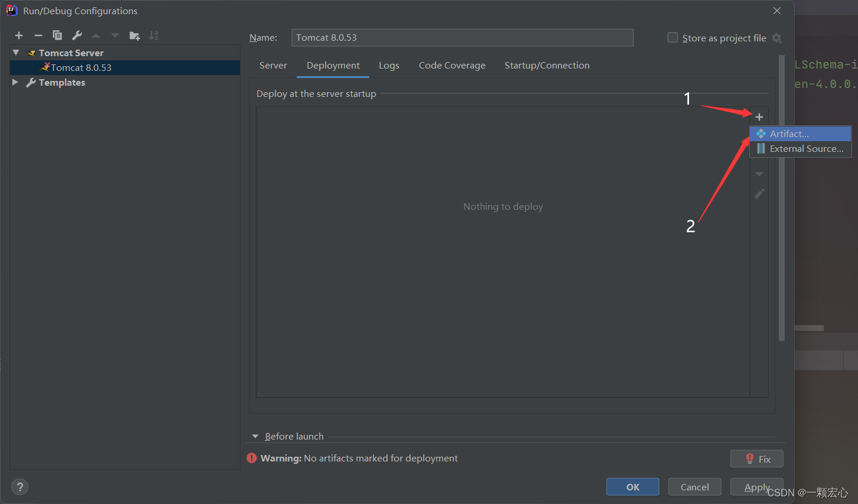This screenshot has height=504, width=858.
Task: Click the plus icon to add deployment
Action: coord(759,117)
